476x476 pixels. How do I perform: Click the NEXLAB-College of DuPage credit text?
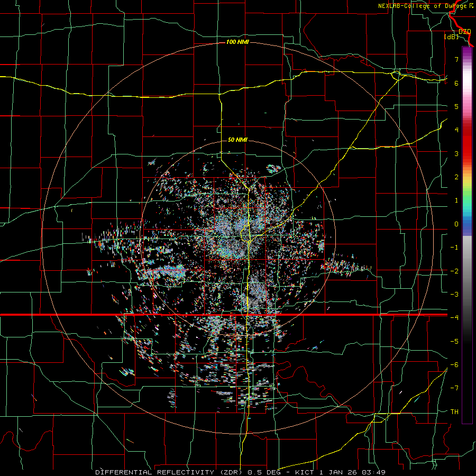coord(425,6)
